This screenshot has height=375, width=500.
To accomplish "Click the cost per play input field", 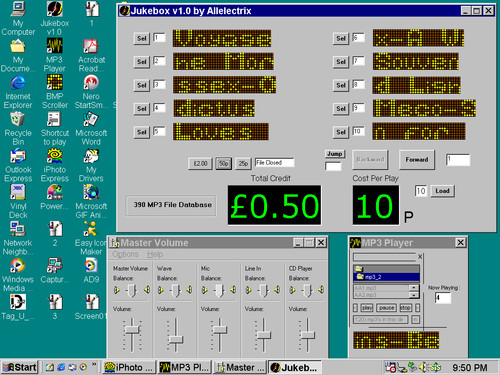I will point(421,191).
